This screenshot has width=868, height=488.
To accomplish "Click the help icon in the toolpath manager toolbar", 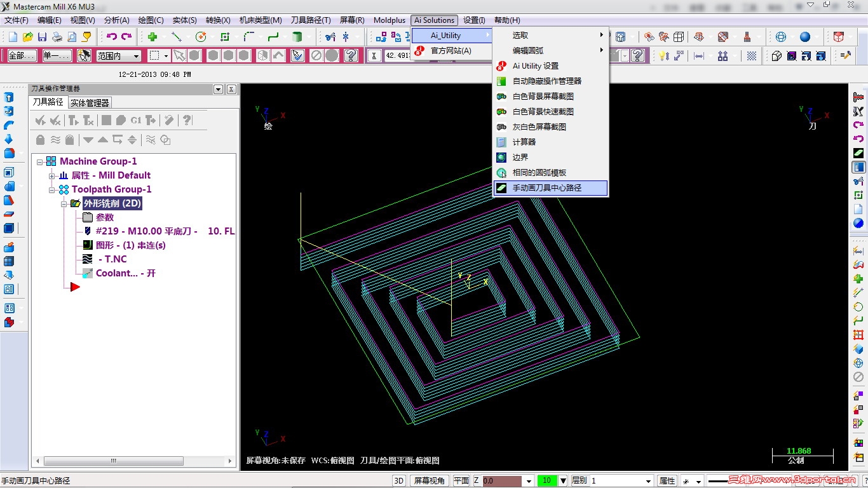I will [187, 120].
